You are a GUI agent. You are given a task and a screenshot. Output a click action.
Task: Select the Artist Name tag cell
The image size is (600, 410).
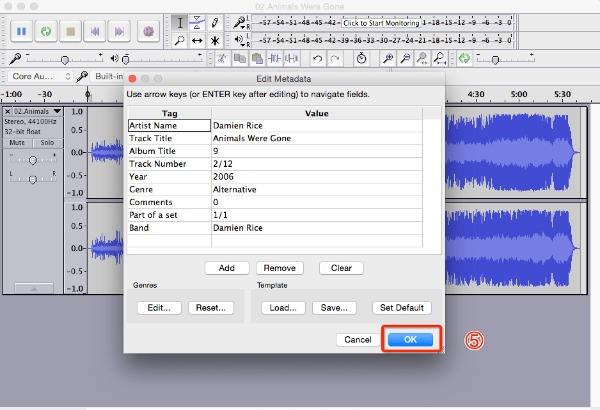point(169,126)
